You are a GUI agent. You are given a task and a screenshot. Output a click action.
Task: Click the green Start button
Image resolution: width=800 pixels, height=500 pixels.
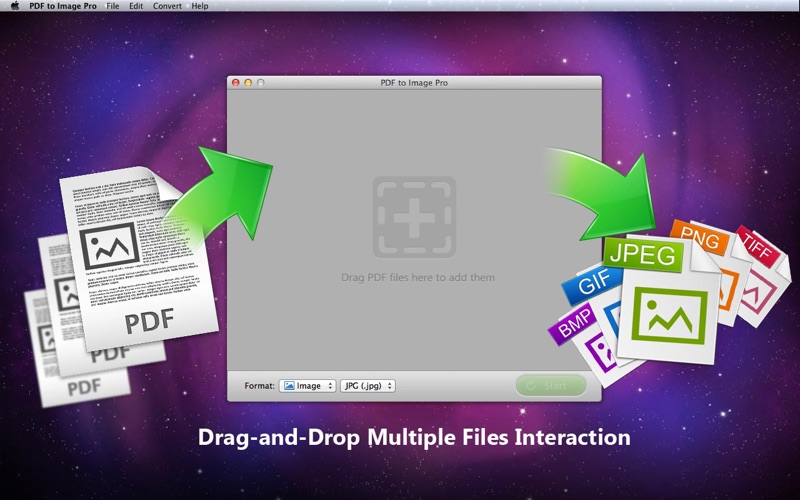pos(551,386)
